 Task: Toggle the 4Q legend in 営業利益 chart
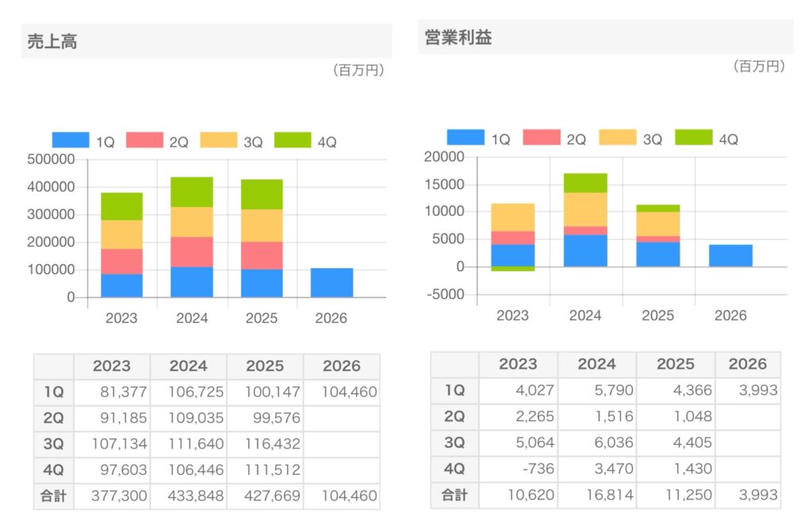click(x=693, y=138)
